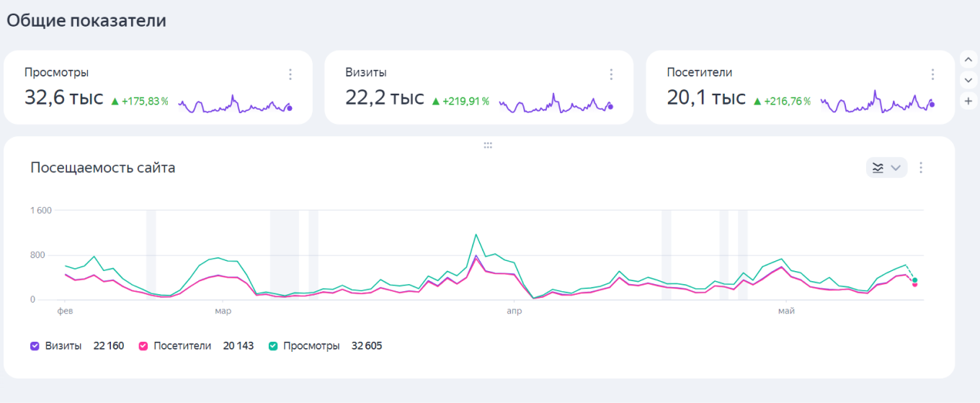The image size is (980, 403).
Task: Click the Просмотры 32,6 тыс value
Action: click(64, 98)
